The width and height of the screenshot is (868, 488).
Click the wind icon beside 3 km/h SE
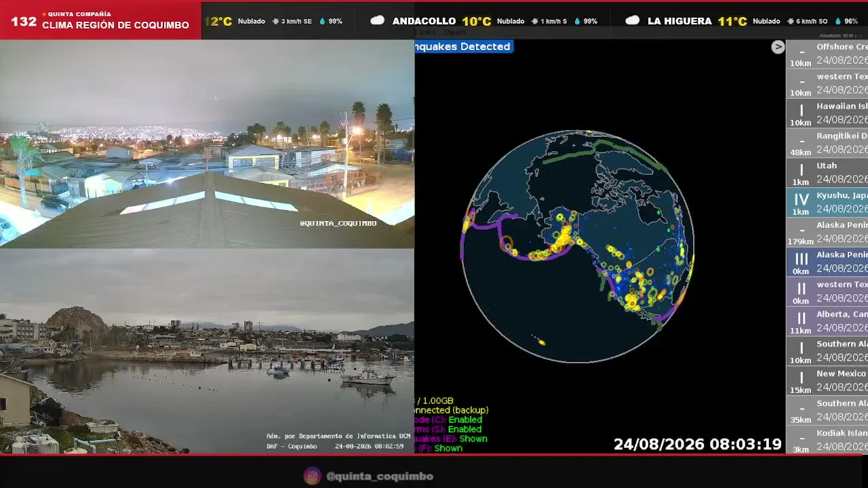pyautogui.click(x=275, y=21)
